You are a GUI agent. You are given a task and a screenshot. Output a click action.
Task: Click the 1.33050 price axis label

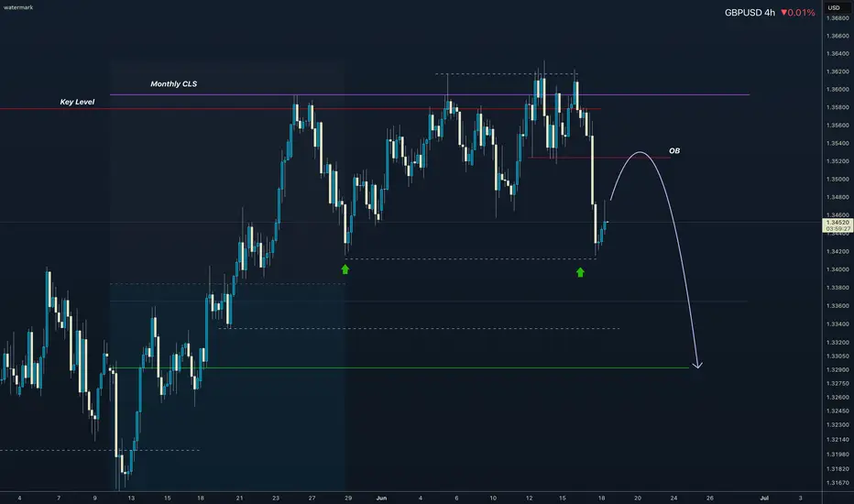pos(838,356)
